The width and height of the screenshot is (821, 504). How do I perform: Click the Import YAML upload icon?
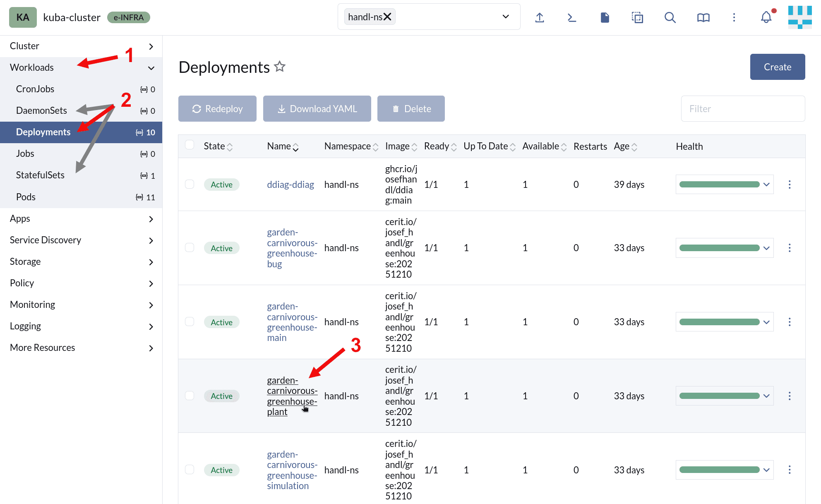[x=539, y=17]
